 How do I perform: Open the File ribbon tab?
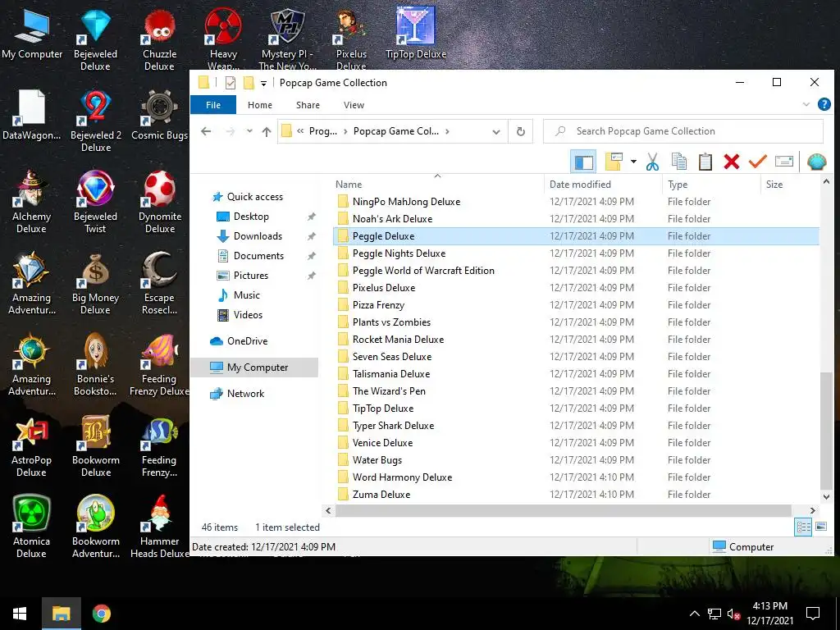(213, 105)
